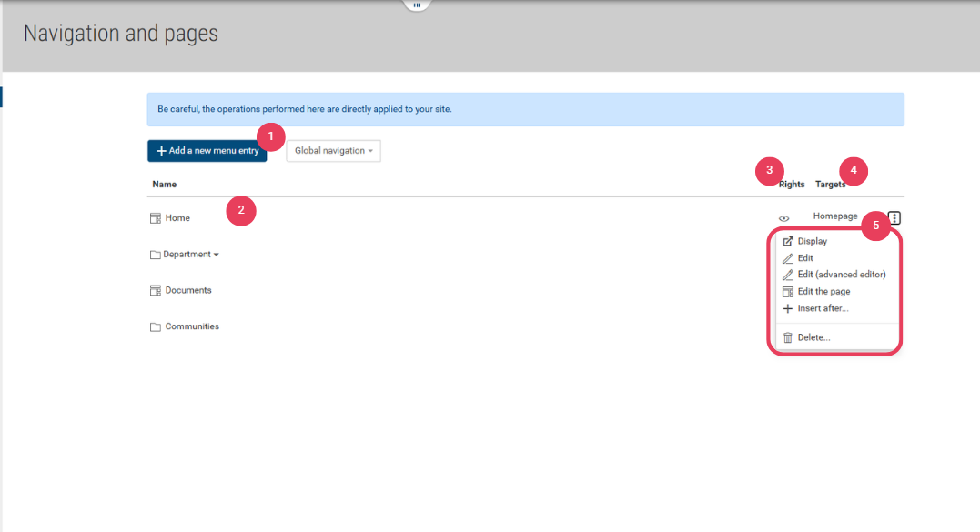The height and width of the screenshot is (532, 980).
Task: Click the Documents page icon
Action: click(155, 291)
